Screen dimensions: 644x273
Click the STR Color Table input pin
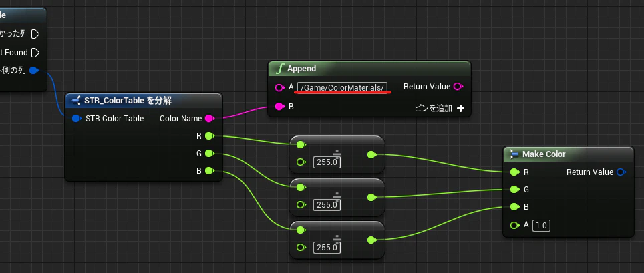pos(76,119)
